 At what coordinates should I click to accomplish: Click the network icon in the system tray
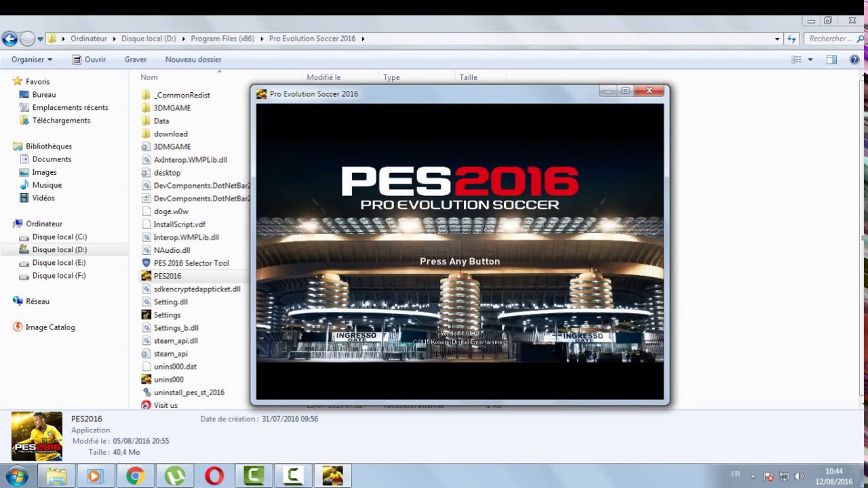coord(784,476)
